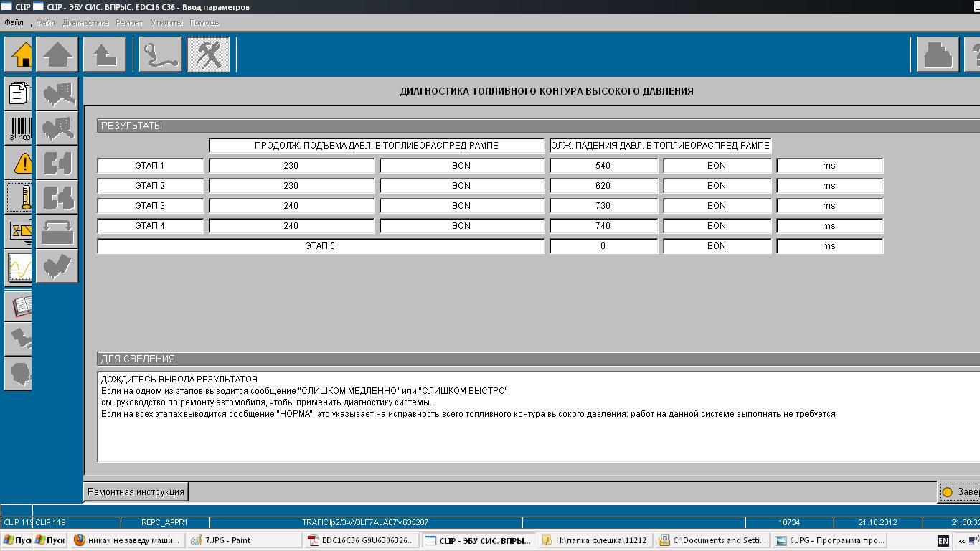Click the go-up-one-level arrow icon
This screenshot has width=980, height=551.
[105, 55]
